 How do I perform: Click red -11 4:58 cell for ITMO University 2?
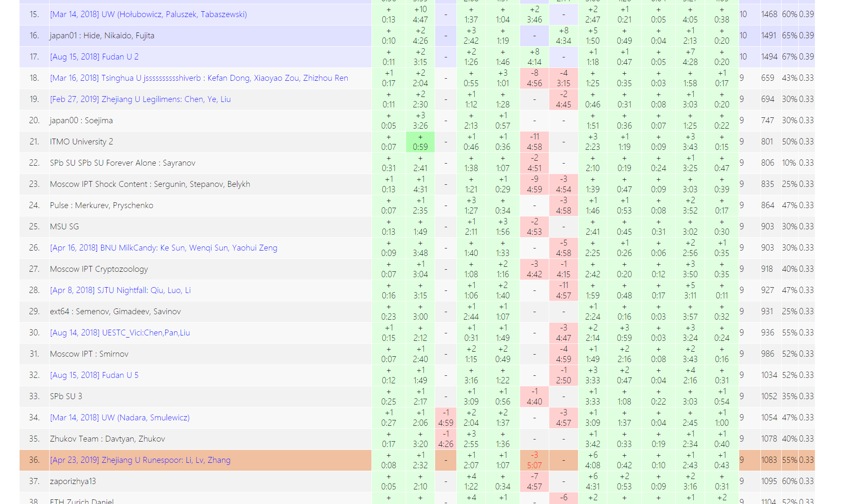(534, 142)
